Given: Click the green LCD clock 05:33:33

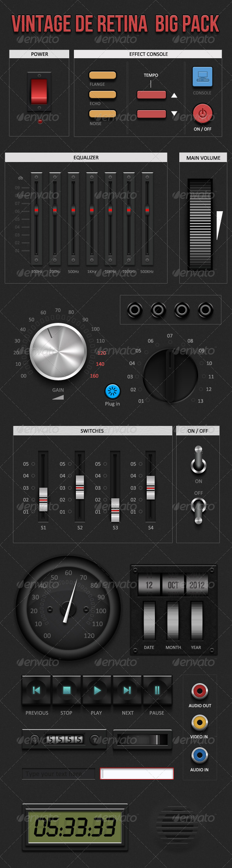Looking at the screenshot, I should (x=75, y=827).
